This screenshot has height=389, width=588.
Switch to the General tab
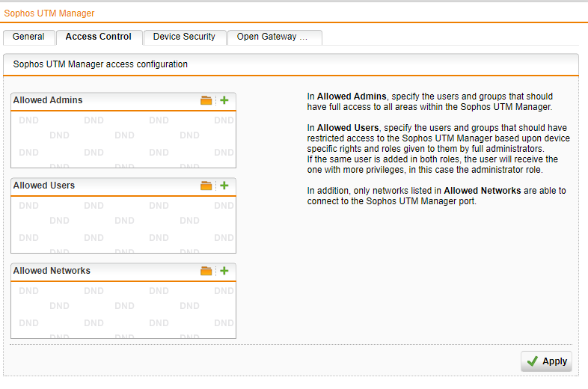coord(28,37)
